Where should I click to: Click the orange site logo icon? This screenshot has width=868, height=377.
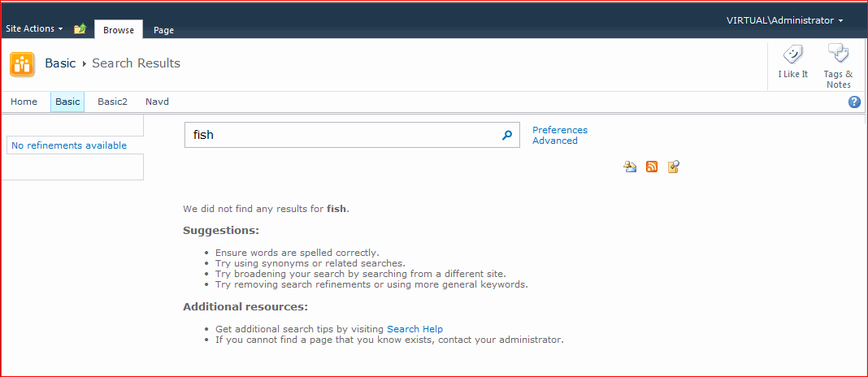click(22, 63)
